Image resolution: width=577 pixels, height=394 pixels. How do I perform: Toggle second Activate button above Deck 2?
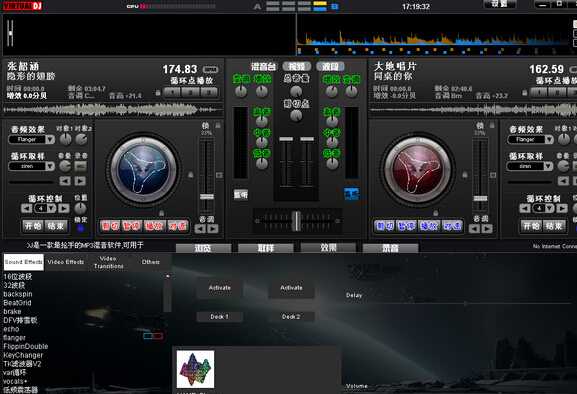pos(291,288)
